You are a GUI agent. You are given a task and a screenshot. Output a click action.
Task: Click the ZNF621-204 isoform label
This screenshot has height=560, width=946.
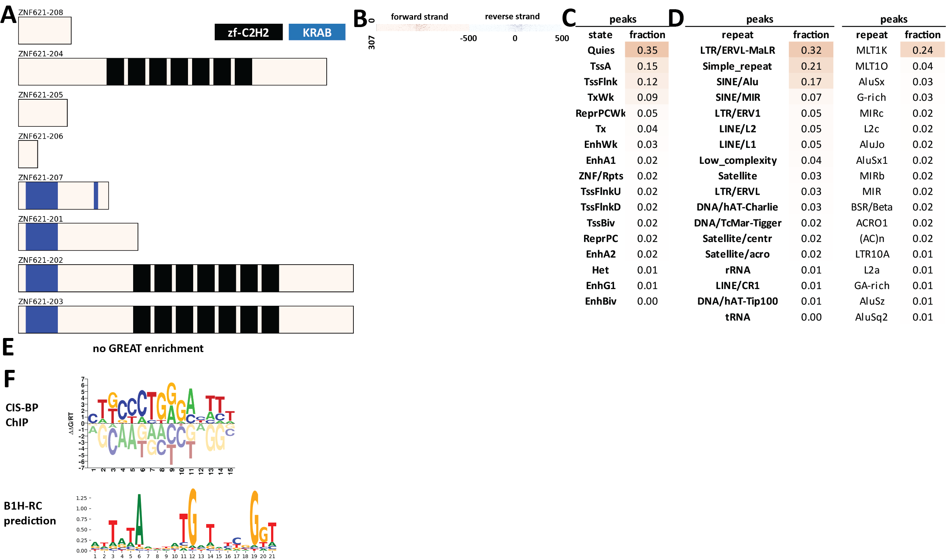pyautogui.click(x=40, y=54)
